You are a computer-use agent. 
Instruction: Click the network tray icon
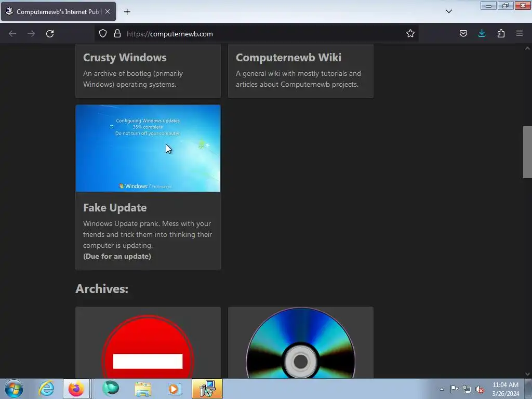point(467,390)
